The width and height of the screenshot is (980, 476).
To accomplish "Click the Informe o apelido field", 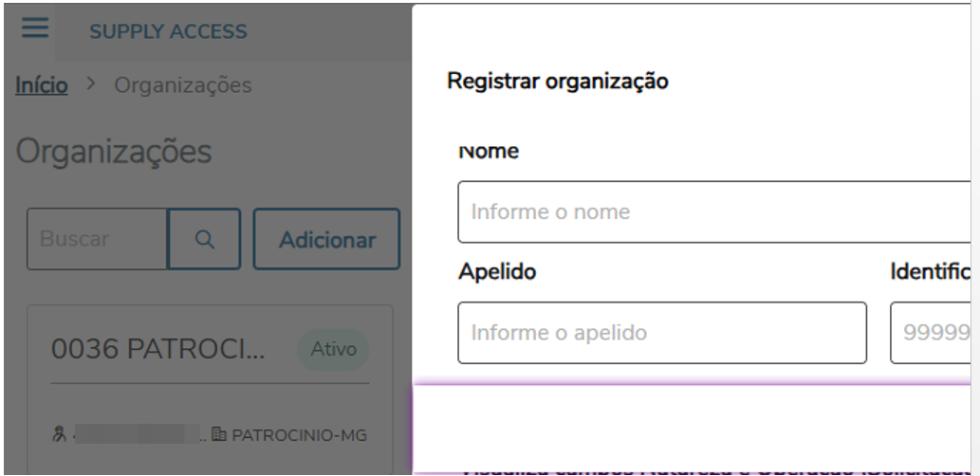I will tap(662, 332).
